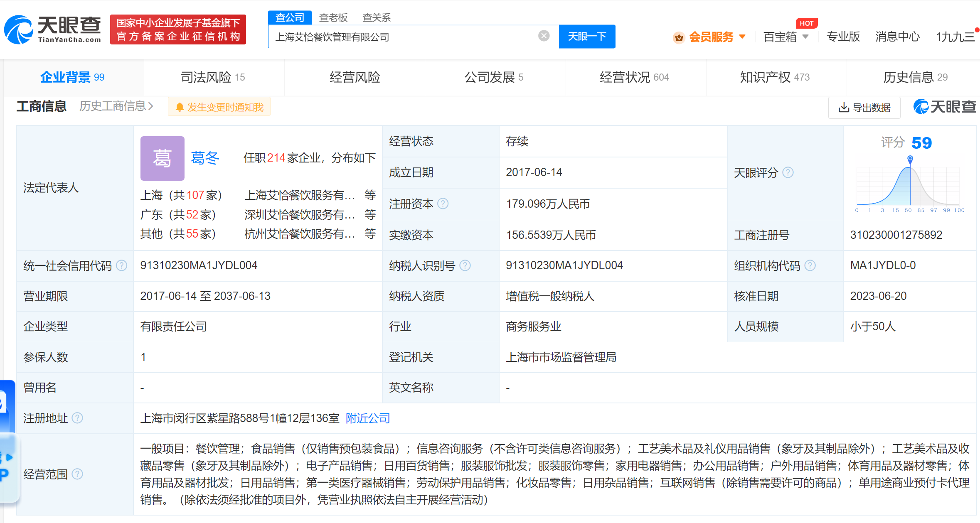Click the 工商信息 section heading
The width and height of the screenshot is (980, 523).
[42, 106]
